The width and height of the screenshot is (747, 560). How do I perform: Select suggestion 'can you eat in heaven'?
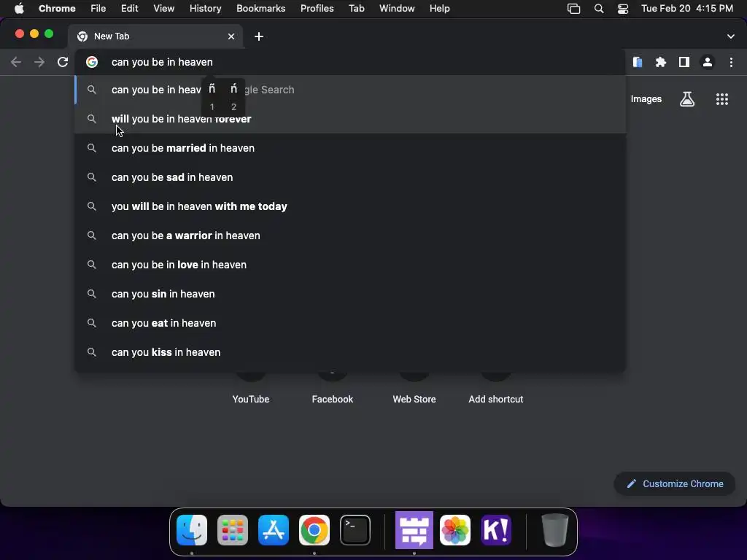(350, 323)
